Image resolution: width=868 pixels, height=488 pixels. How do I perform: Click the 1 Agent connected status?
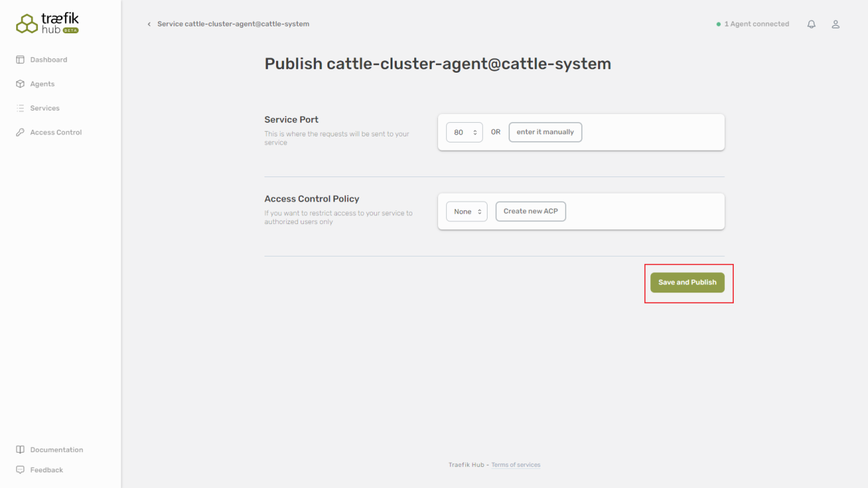point(753,24)
